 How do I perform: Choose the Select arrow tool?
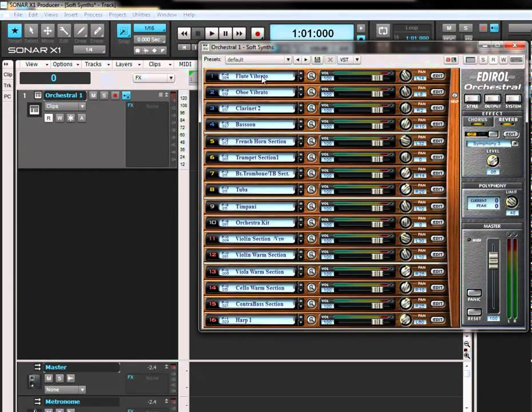(x=31, y=31)
